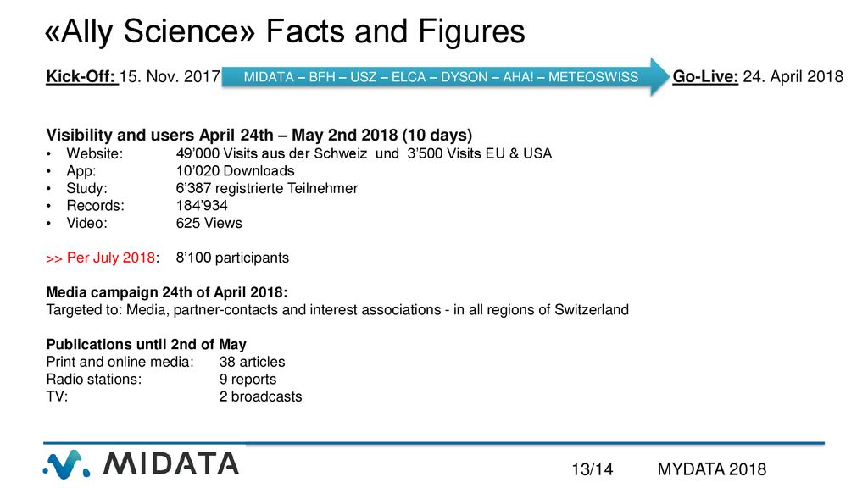Click Media campaign 24th of April 2018 heading
Image resolution: width=868 pixels, height=488 pixels.
[167, 292]
